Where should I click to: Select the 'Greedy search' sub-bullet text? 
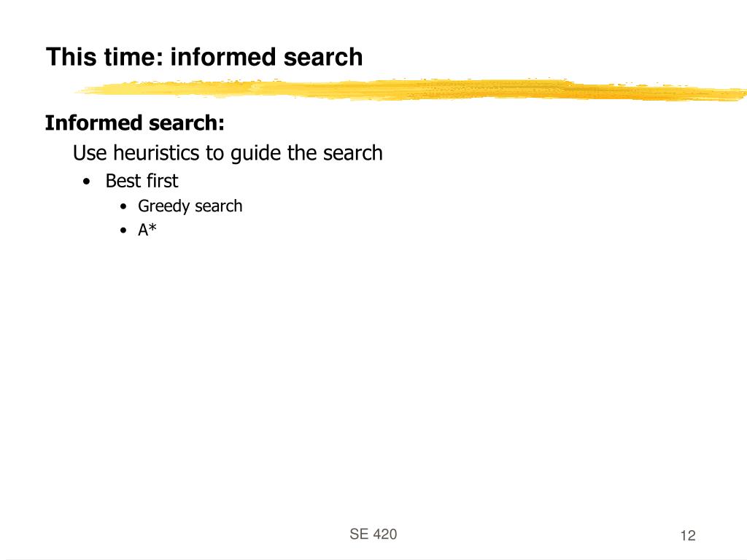pyautogui.click(x=190, y=206)
